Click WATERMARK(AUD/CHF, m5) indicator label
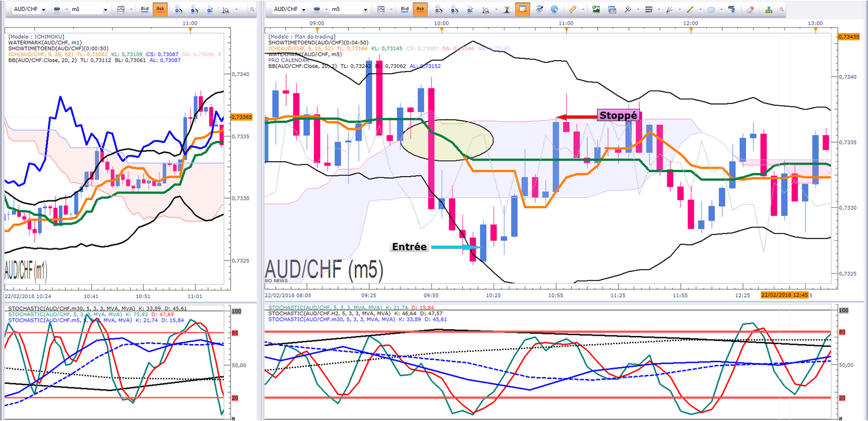 tap(305, 54)
